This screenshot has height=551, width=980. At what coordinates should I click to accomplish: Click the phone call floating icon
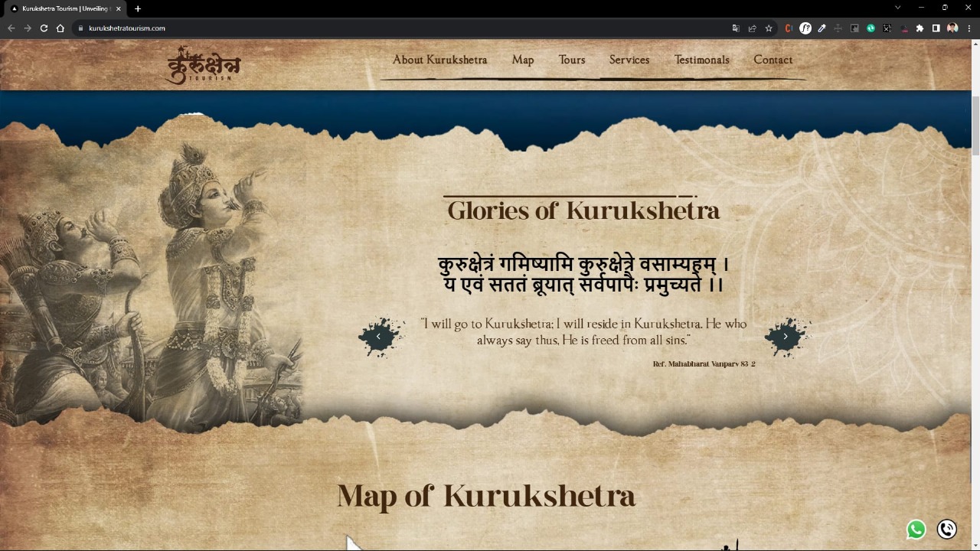click(947, 530)
